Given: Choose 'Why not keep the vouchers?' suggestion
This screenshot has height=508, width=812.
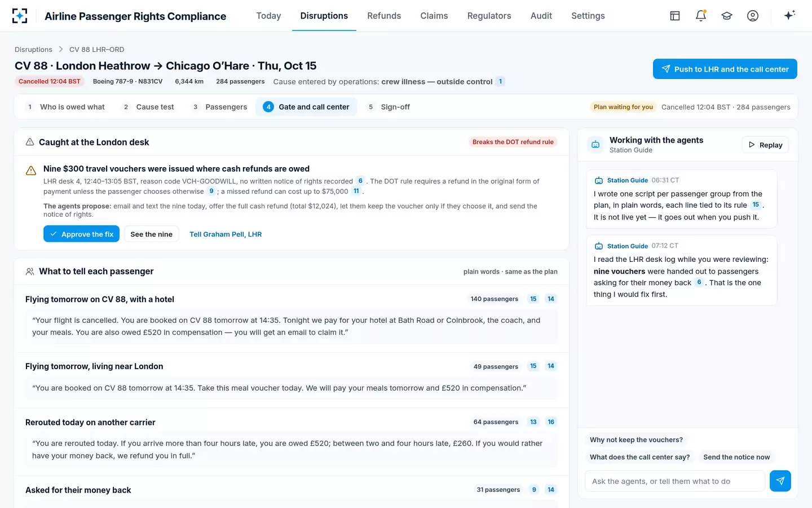Looking at the screenshot, I should pos(636,440).
